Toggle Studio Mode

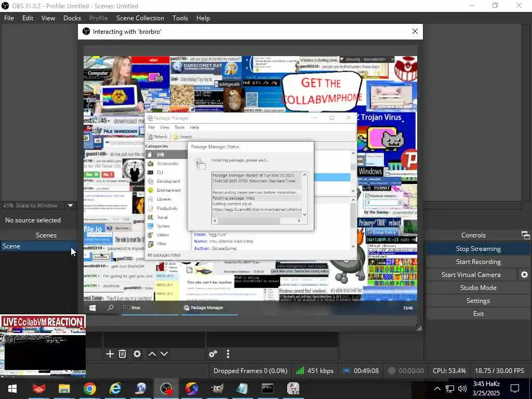pos(478,287)
